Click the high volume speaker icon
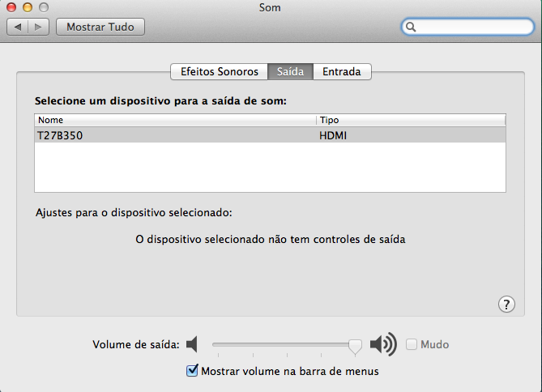 (383, 345)
